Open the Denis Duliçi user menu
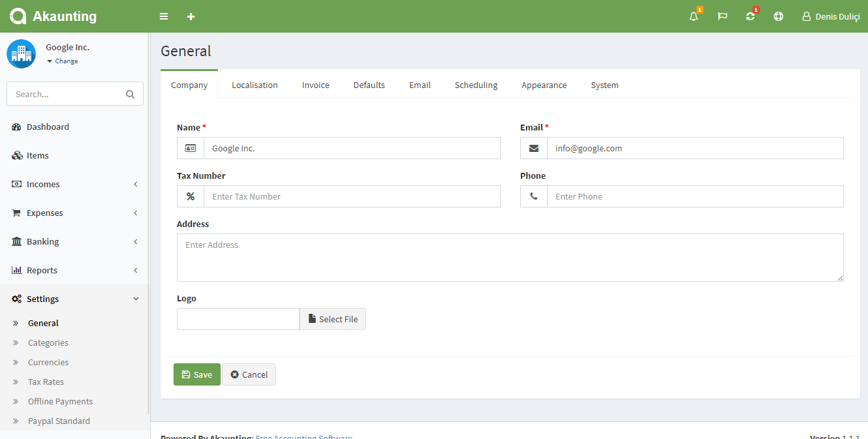 coord(831,16)
